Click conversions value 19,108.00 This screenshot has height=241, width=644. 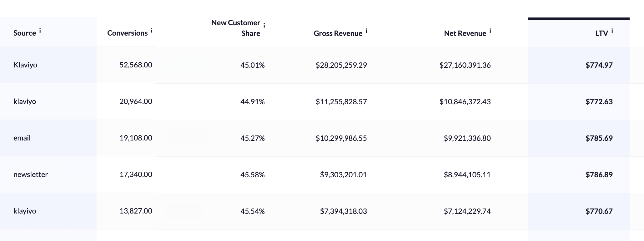click(136, 138)
